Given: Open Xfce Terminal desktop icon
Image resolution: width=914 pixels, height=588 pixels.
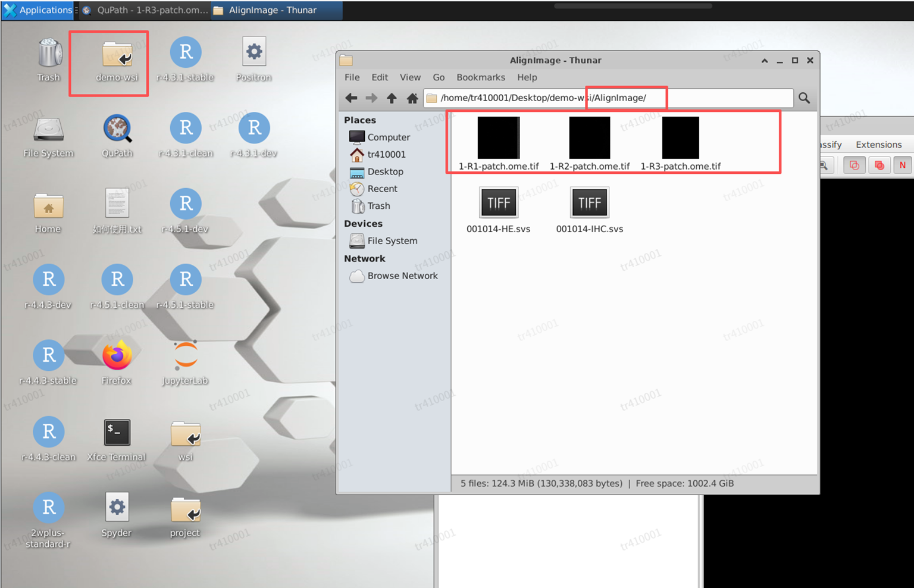Looking at the screenshot, I should (117, 433).
